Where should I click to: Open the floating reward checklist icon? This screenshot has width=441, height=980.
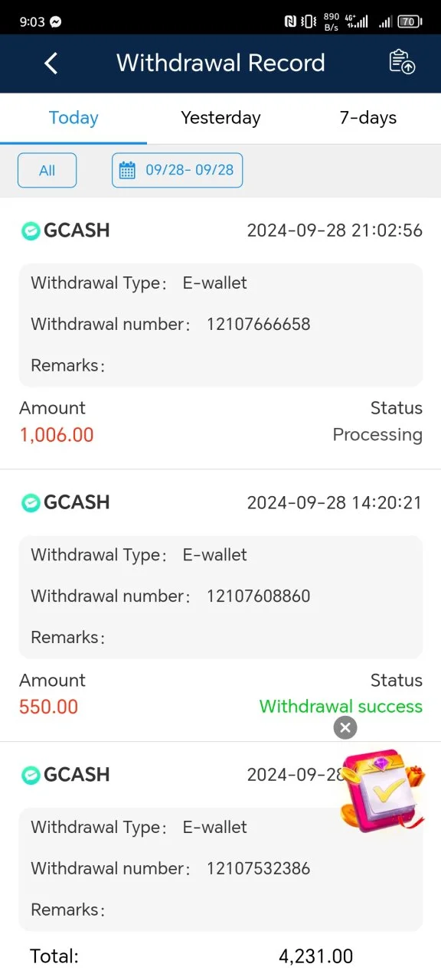click(382, 791)
